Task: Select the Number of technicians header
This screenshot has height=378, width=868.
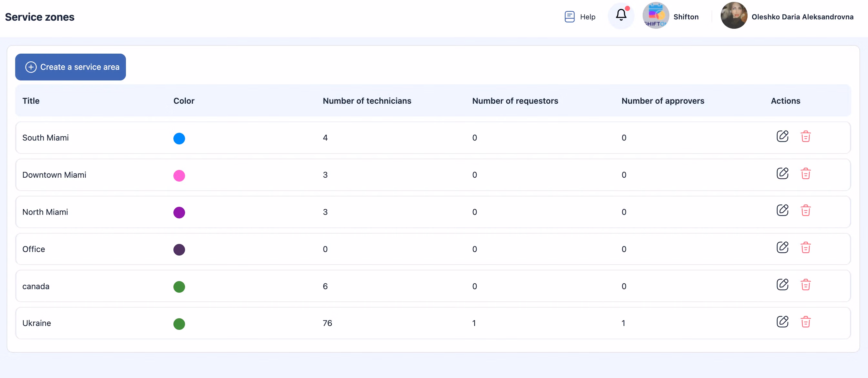Action: 367,101
